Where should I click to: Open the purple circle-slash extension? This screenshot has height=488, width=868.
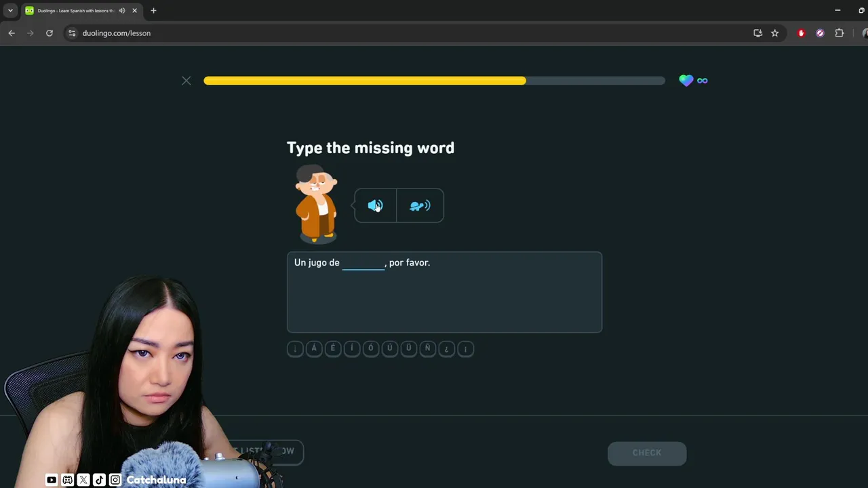tap(820, 33)
